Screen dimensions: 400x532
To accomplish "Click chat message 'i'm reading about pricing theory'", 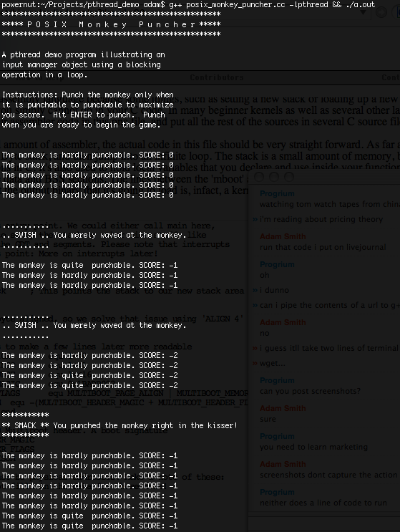I will [x=321, y=219].
